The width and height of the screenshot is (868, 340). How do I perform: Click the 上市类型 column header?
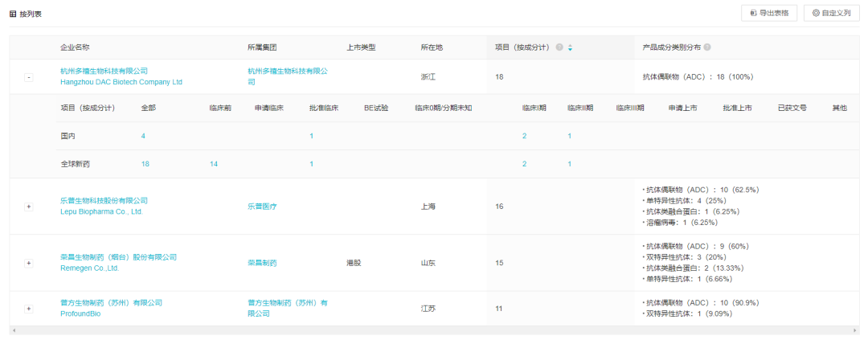click(x=361, y=47)
